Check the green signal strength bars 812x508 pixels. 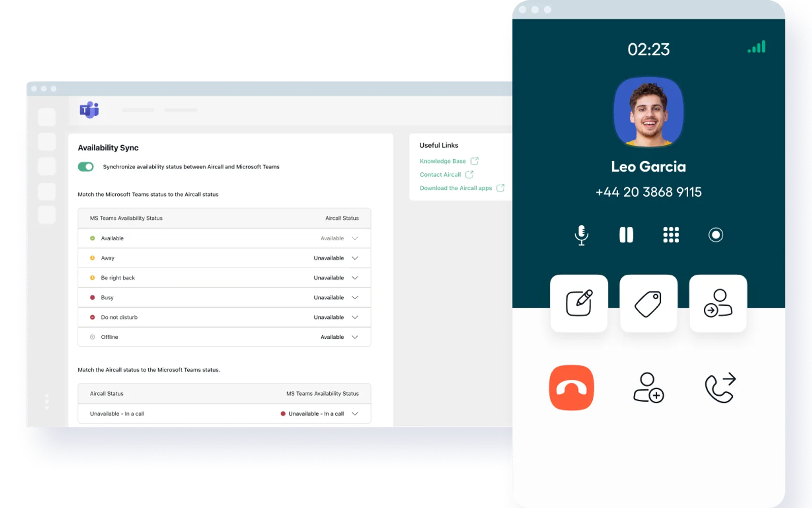tap(757, 47)
